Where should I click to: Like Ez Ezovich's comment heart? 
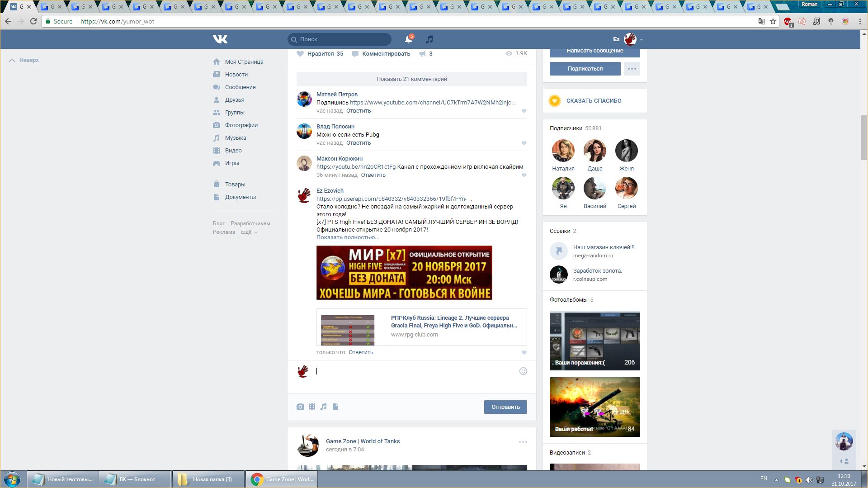pyautogui.click(x=524, y=353)
